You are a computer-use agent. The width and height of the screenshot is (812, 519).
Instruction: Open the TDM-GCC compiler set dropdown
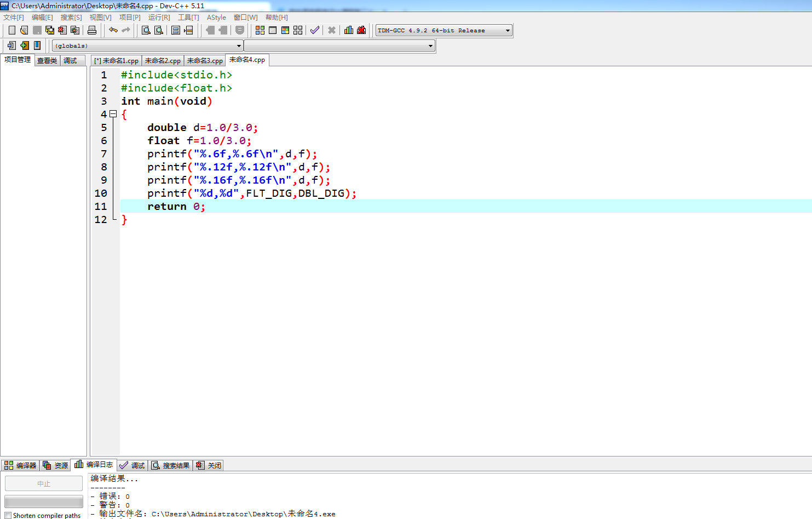click(x=444, y=30)
